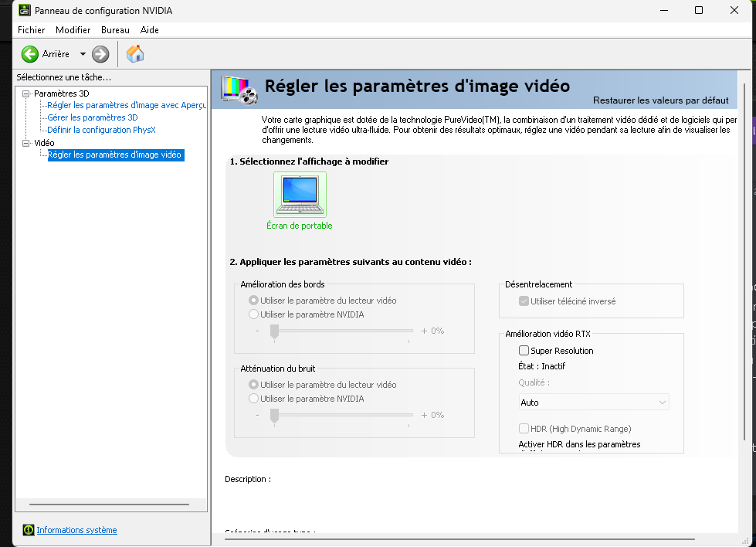756x547 pixels.
Task: Click Restaurer les valeurs par défaut
Action: [x=660, y=100]
